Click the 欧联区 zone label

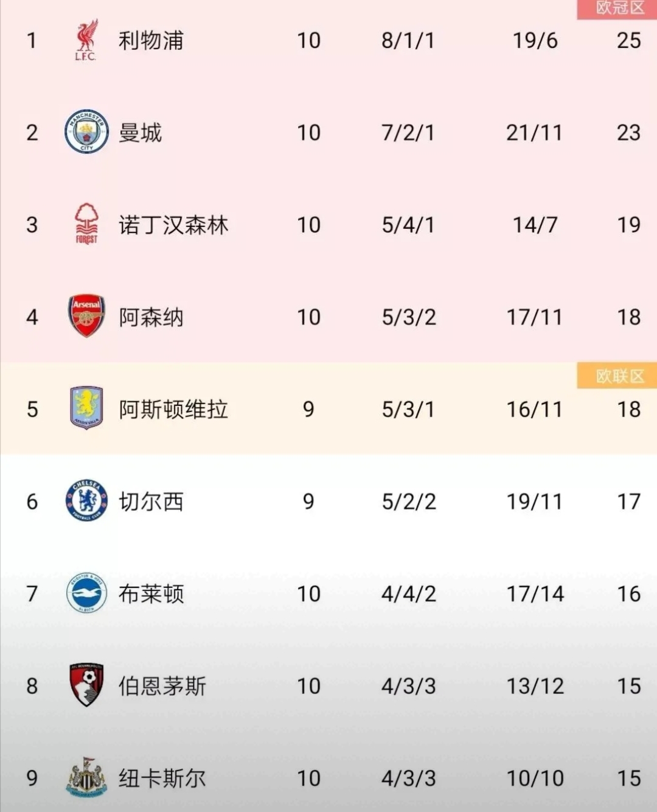[x=619, y=376]
